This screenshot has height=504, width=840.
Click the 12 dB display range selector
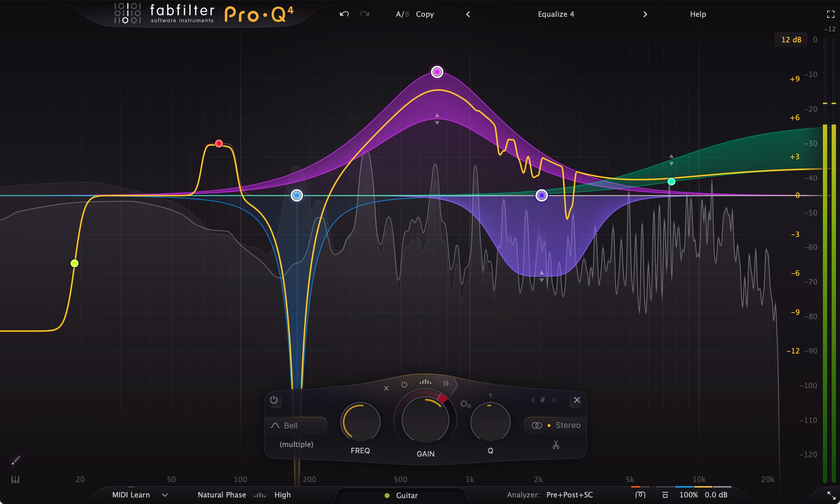point(791,39)
